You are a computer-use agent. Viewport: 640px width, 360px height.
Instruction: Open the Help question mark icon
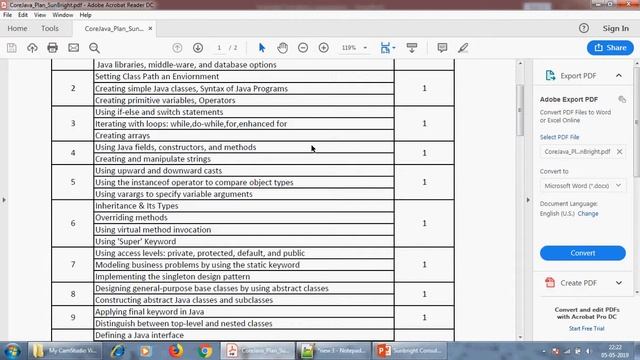584,28
